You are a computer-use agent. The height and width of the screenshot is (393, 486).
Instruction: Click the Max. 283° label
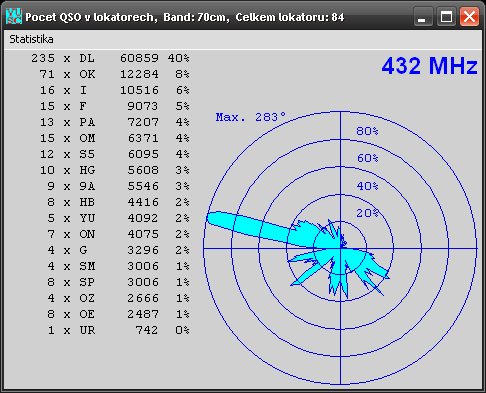coord(251,117)
